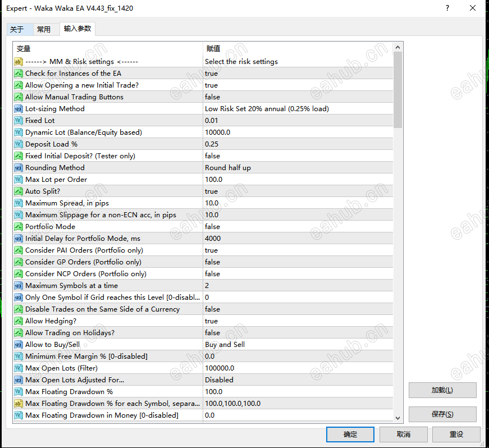The height and width of the screenshot is (448, 489).
Task: Click the scrollbar down arrow
Action: tap(397, 418)
